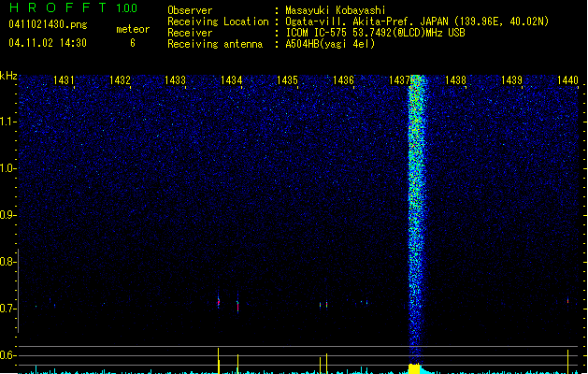Click the tall yellow spike near 1440
The width and height of the screenshot is (588, 374).
point(567,362)
